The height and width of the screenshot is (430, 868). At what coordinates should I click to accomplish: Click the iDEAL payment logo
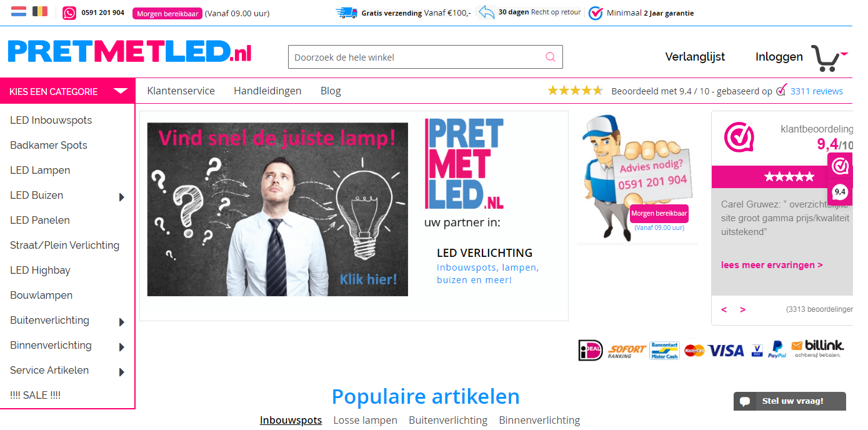coord(591,350)
